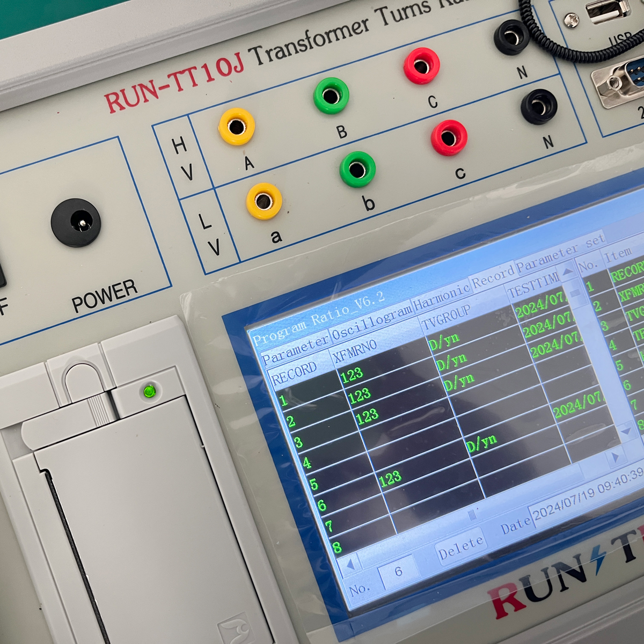
Task: Click the vertical scrollbar thumb
Action: pyautogui.click(x=575, y=294)
